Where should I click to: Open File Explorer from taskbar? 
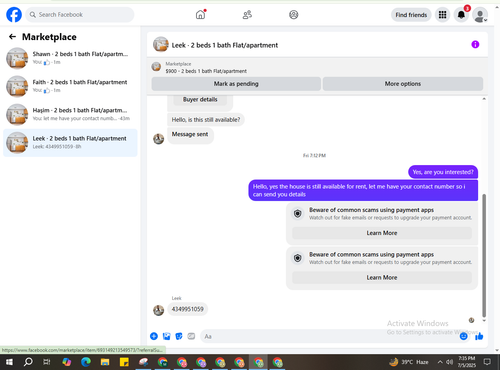(x=105, y=362)
